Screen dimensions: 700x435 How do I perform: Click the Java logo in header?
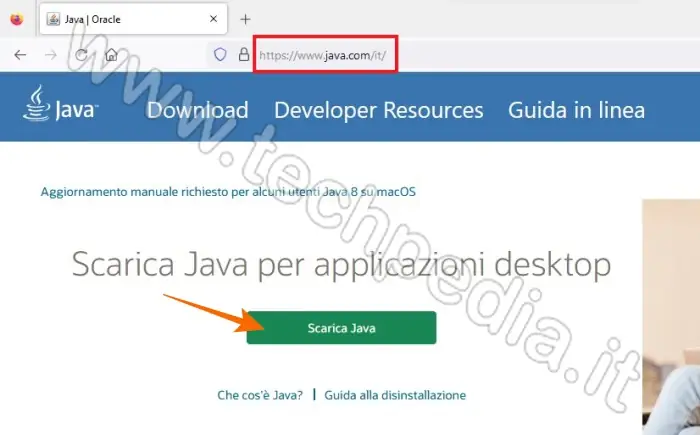tap(60, 104)
